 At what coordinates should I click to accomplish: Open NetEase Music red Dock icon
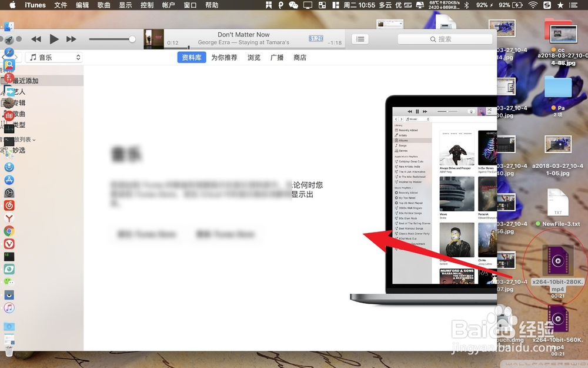click(x=9, y=205)
